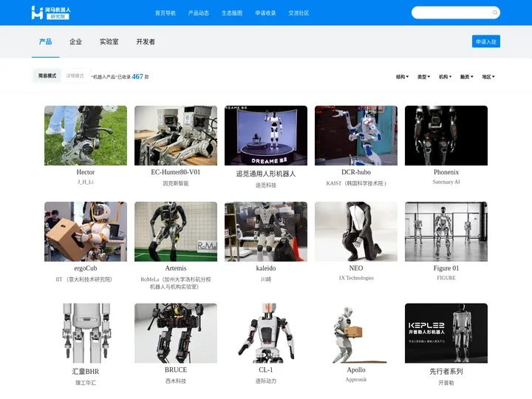Open the BRUCE robot thumbnail
532x399 pixels.
pyautogui.click(x=176, y=333)
